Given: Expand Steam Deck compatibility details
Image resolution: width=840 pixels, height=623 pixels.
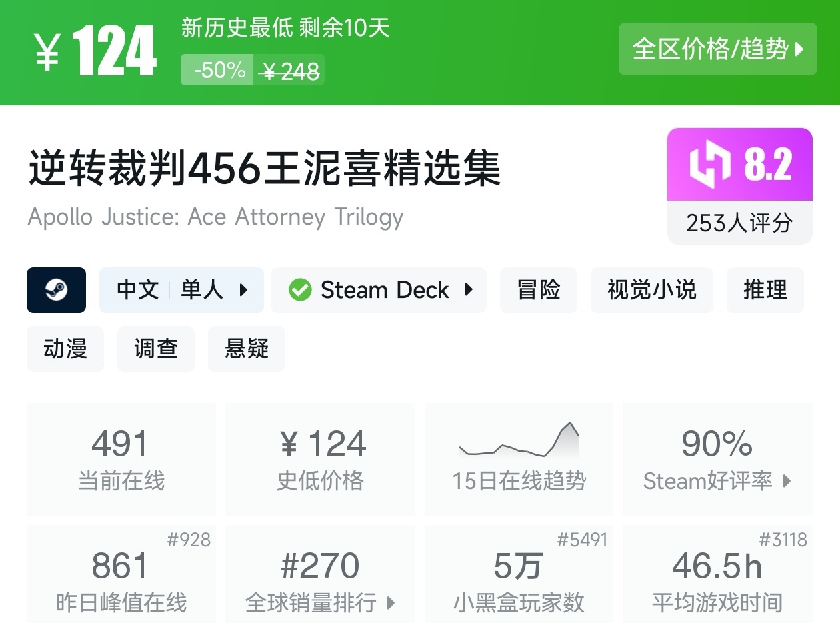Looking at the screenshot, I should [x=379, y=290].
